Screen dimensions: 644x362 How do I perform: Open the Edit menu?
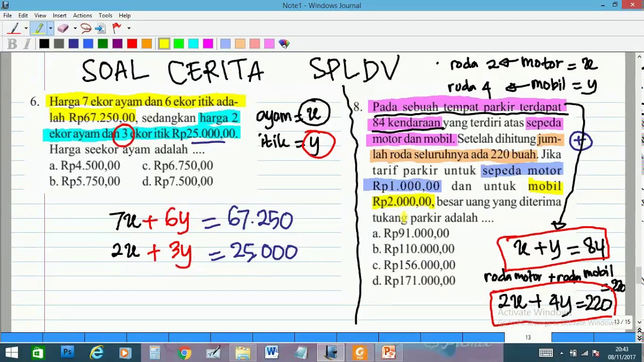23,16
